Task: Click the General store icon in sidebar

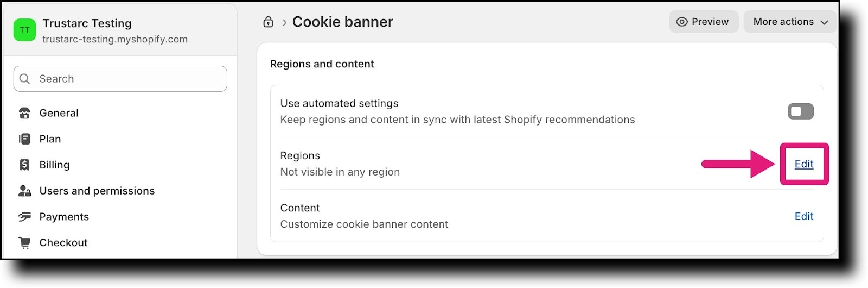Action: coord(24,113)
